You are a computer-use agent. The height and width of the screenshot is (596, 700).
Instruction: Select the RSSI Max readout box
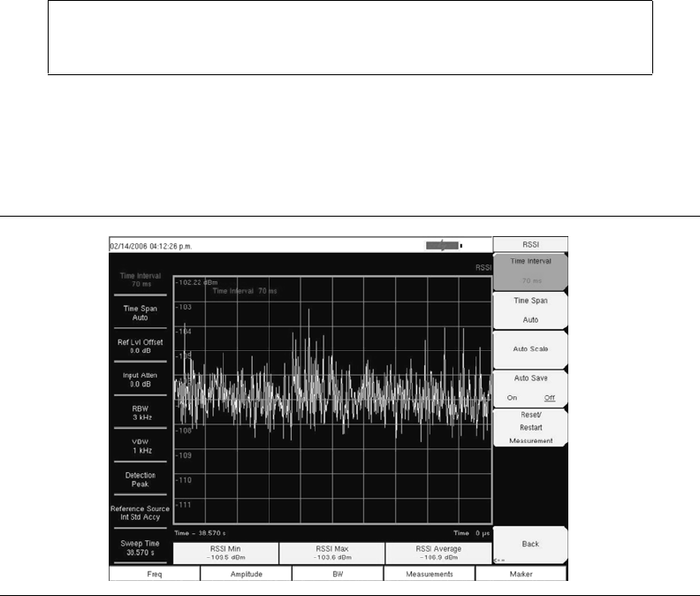click(331, 553)
